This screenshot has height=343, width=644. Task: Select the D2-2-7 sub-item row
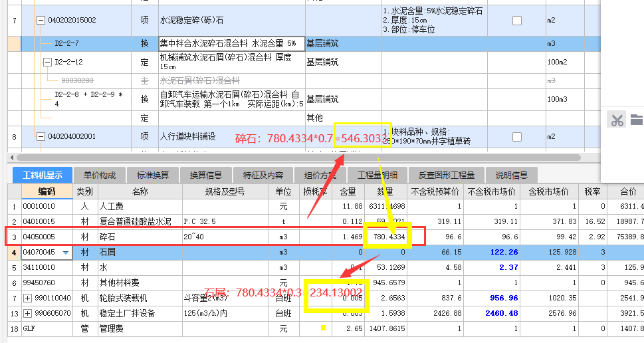click(x=304, y=44)
